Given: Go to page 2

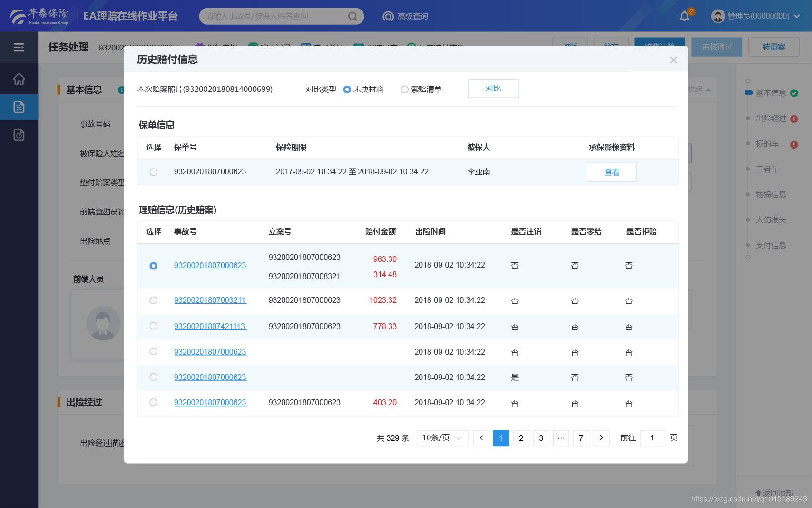Looking at the screenshot, I should click(521, 438).
